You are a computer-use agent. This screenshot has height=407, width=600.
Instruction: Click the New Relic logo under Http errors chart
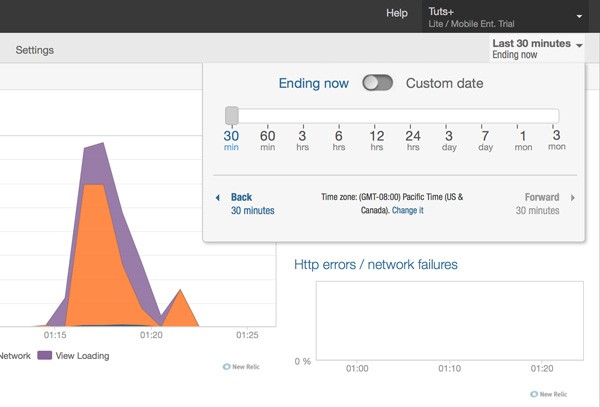click(549, 394)
